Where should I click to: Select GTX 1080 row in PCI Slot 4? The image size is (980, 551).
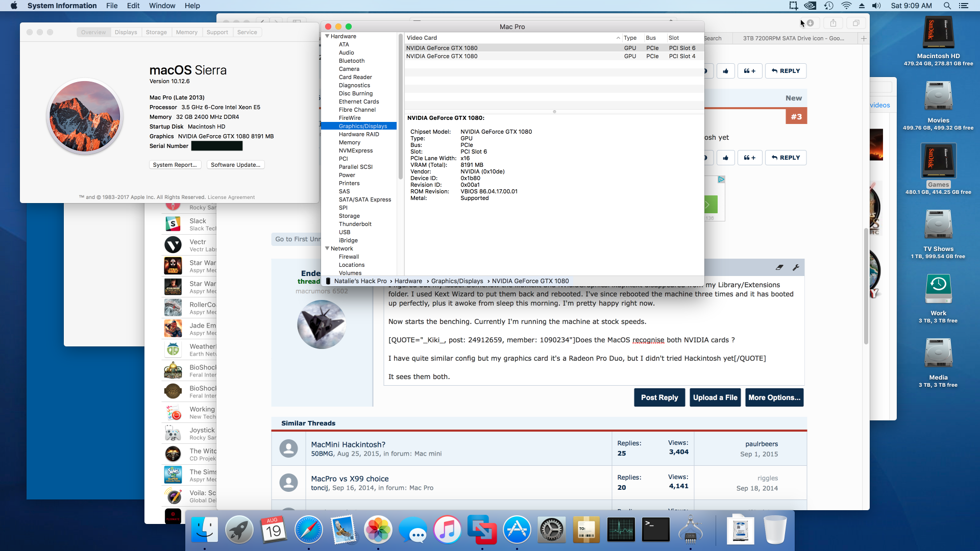tap(554, 56)
